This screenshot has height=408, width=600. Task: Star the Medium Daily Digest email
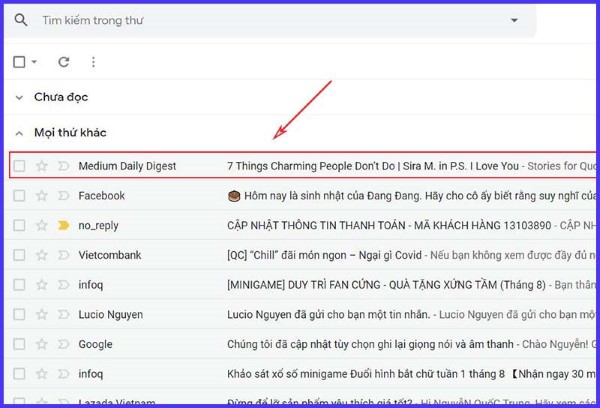click(x=42, y=166)
